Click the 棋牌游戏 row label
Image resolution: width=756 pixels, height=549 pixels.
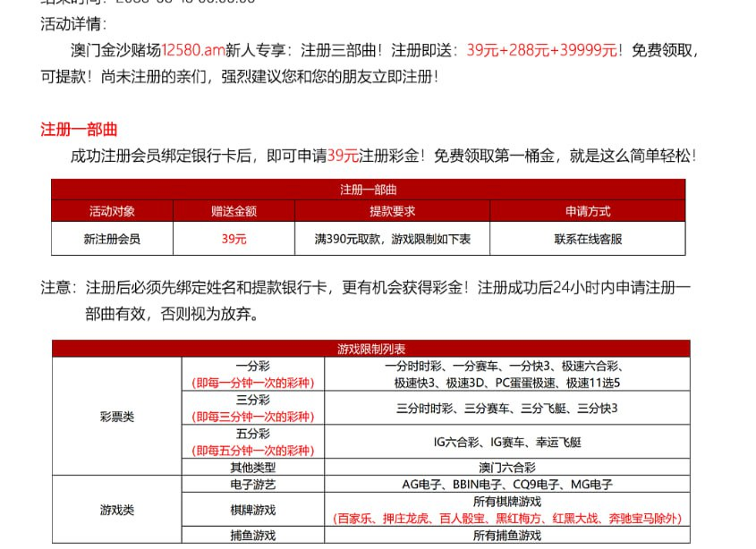tap(252, 510)
